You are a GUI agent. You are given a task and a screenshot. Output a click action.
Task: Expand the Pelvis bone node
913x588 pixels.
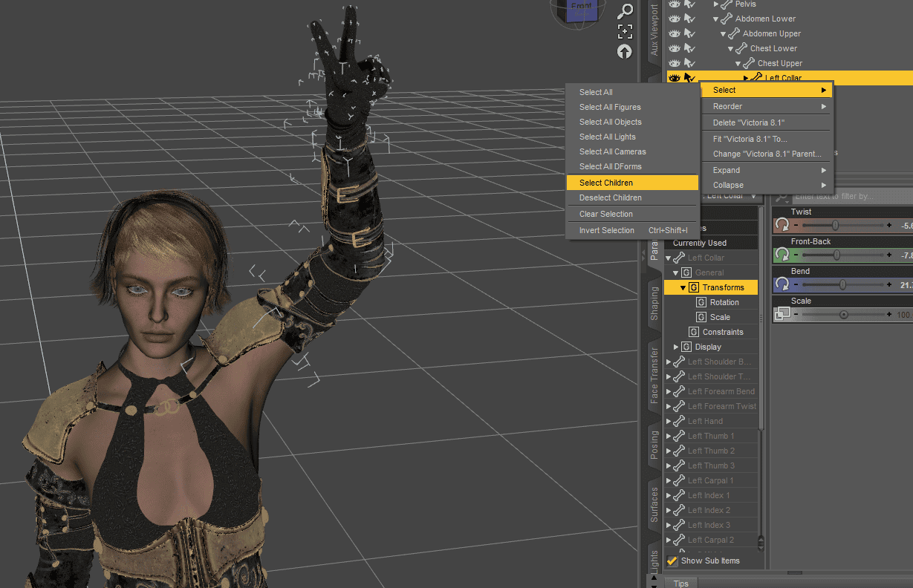tap(716, 4)
